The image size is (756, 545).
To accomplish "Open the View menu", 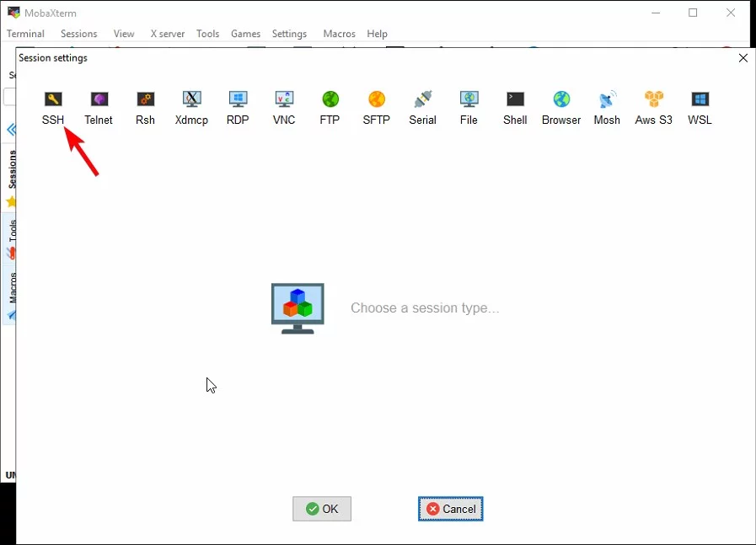I will pyautogui.click(x=124, y=34).
